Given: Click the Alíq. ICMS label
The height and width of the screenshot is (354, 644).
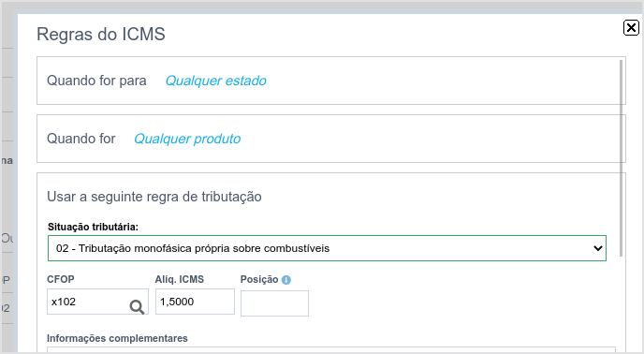Looking at the screenshot, I should (180, 280).
